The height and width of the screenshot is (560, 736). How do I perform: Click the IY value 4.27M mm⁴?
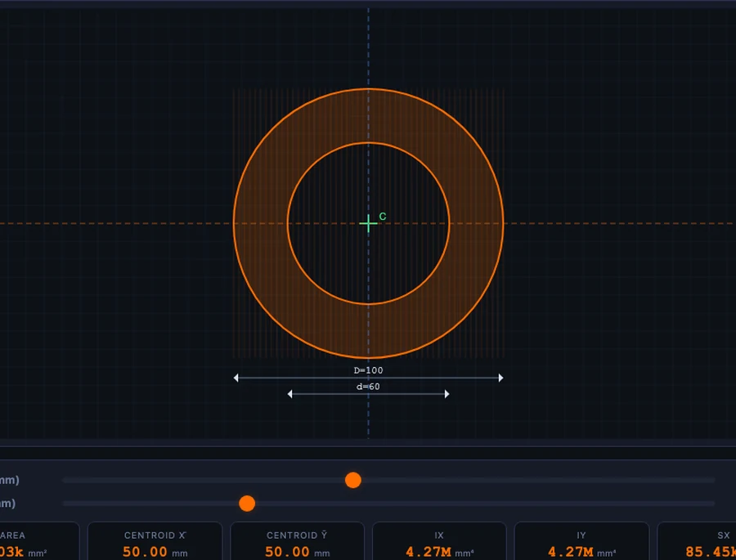point(582,552)
